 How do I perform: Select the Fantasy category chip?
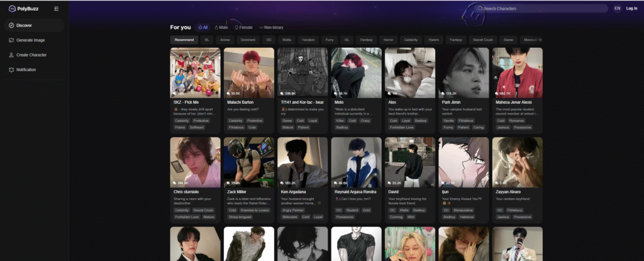click(x=456, y=40)
